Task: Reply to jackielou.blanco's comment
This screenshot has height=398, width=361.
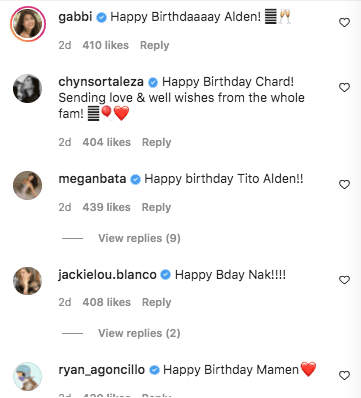Action: pyautogui.click(x=157, y=302)
